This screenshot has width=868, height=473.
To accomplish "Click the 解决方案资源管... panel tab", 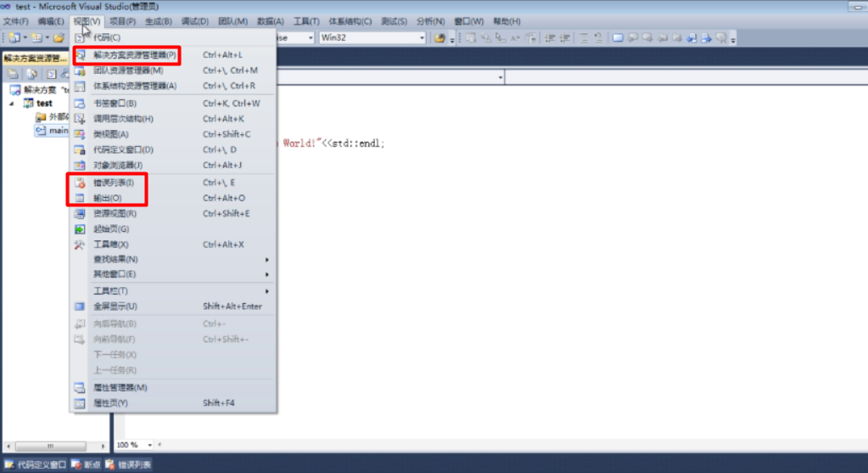I will click(36, 58).
